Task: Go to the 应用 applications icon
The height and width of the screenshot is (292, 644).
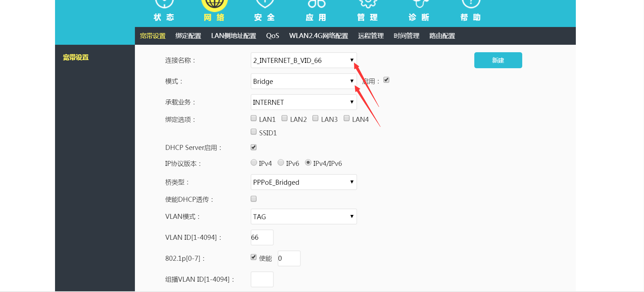Action: (316, 4)
